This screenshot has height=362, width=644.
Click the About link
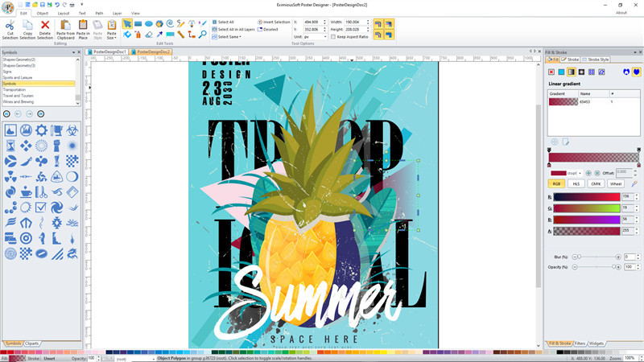tap(621, 13)
